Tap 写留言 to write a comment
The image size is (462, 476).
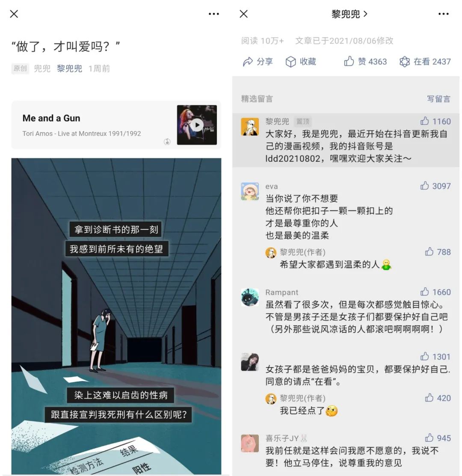coord(438,99)
